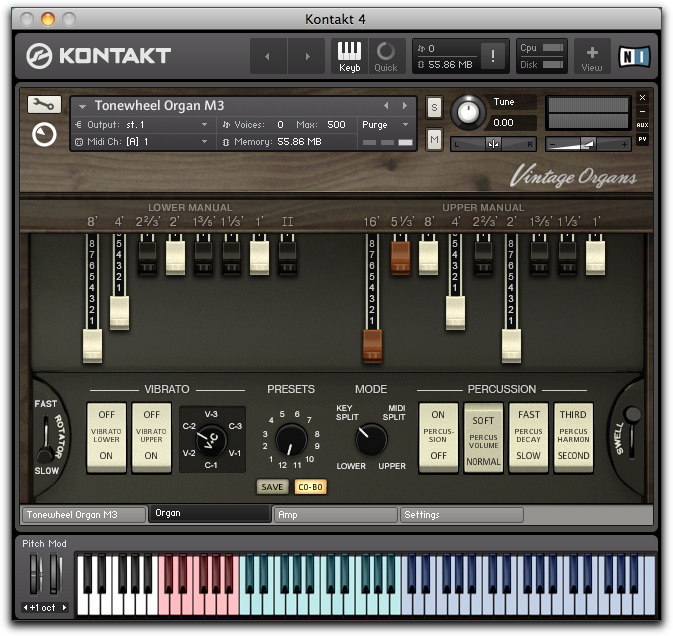
Task: Go to previous instrument with header left arrow
Action: pyautogui.click(x=268, y=56)
